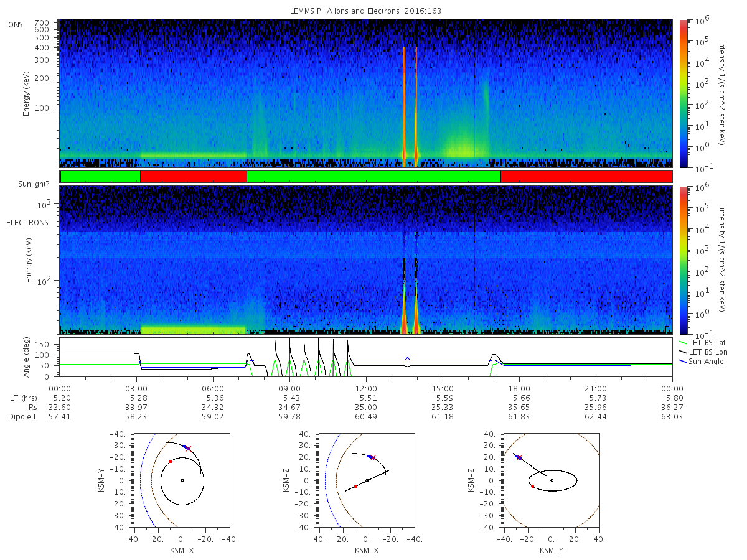Click the yellow-green electron band between 03:00 and 07:00
Image resolution: width=747 pixels, height=560 pixels.
coord(194,329)
